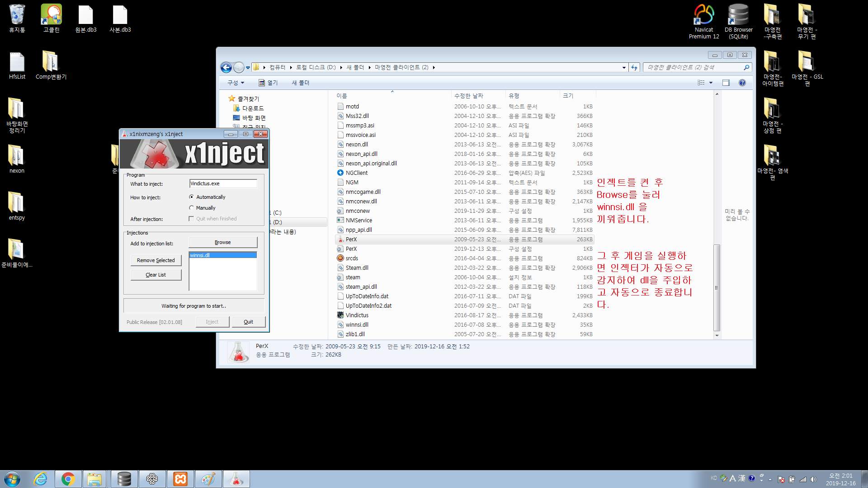Select the 원본.db3 file on desktop
This screenshot has width=868, height=488.
tap(86, 19)
